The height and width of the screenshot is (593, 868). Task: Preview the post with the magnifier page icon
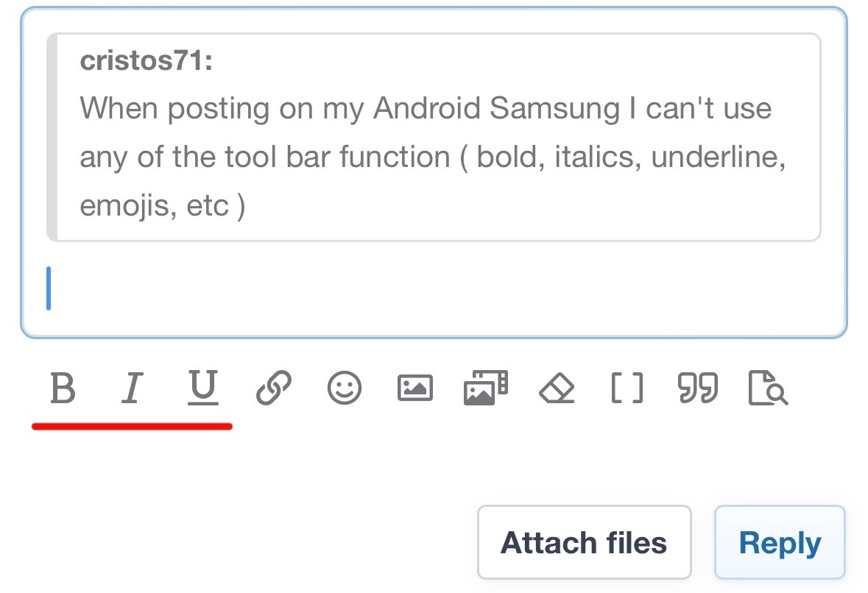tap(768, 388)
